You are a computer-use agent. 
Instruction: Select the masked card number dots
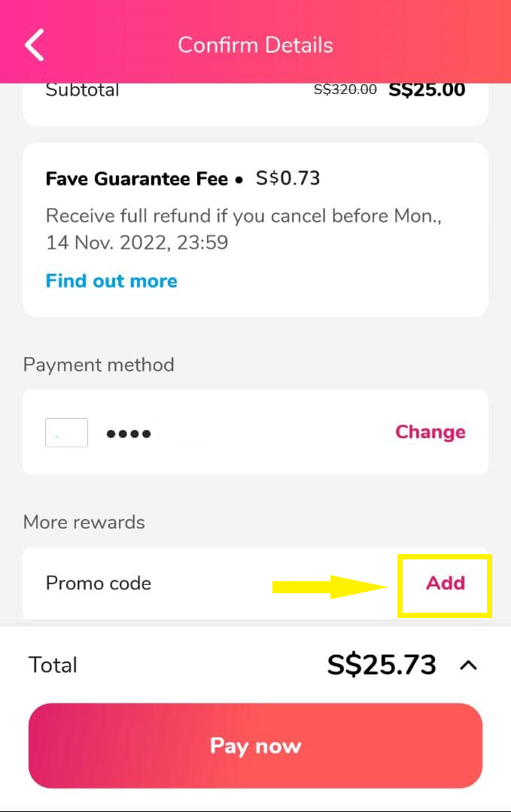129,434
